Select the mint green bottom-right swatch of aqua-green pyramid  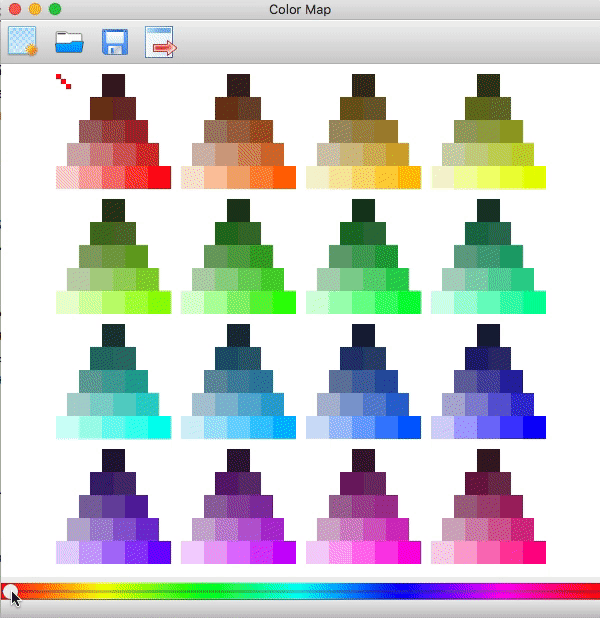535,302
